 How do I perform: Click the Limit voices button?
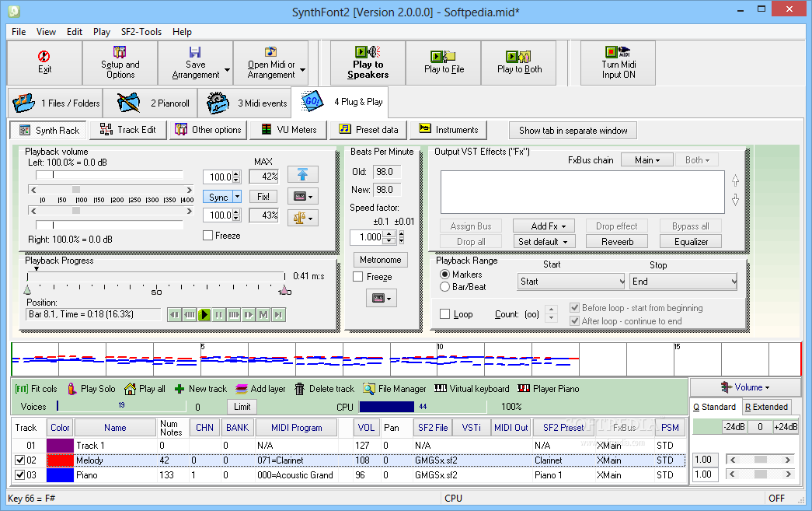pos(242,407)
